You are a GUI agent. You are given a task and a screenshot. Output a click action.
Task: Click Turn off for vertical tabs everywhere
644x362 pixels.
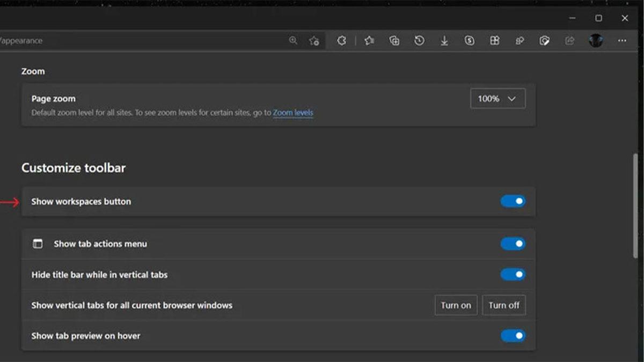[503, 305]
